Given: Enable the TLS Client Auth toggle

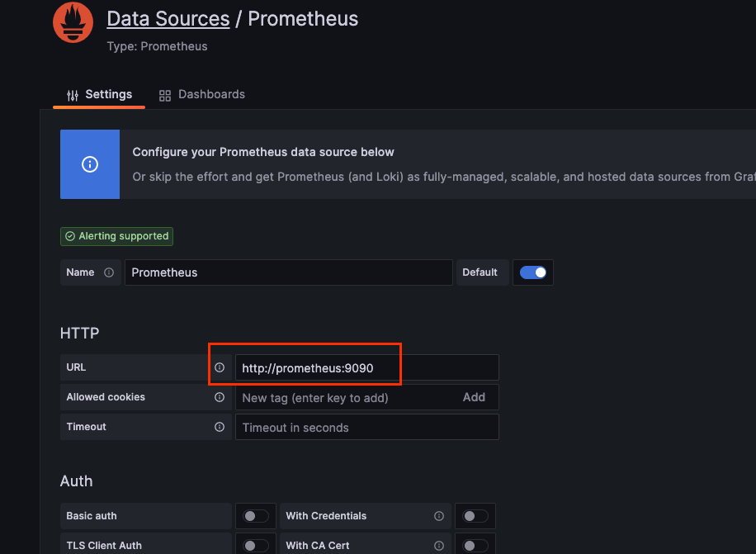Looking at the screenshot, I should point(256,546).
